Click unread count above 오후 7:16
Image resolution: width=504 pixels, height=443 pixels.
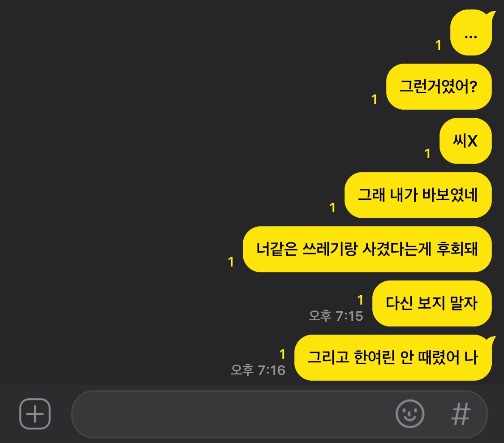tap(283, 354)
